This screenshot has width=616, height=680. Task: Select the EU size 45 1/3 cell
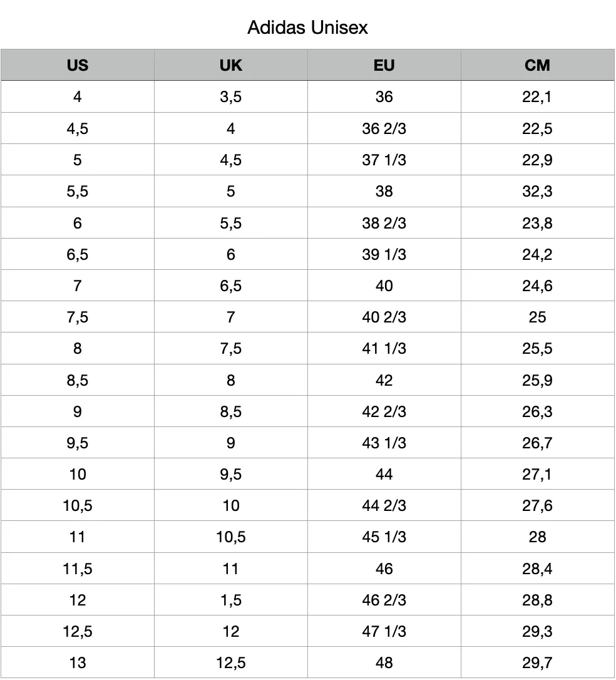[x=384, y=537]
